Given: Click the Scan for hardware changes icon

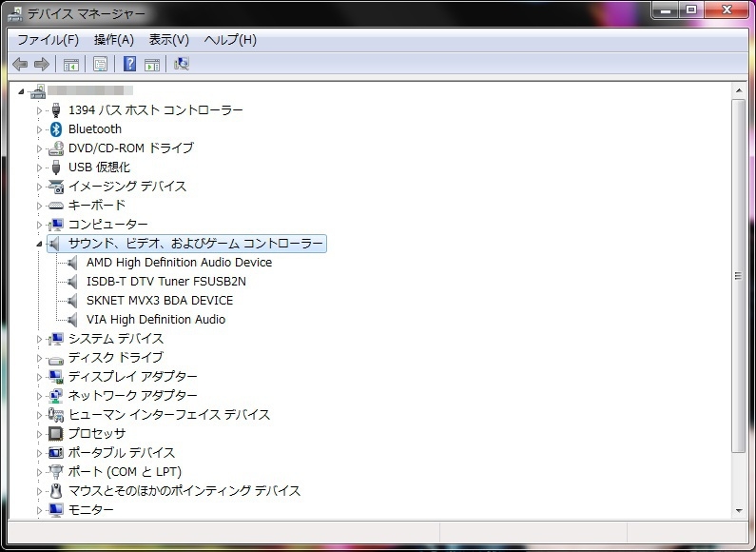Looking at the screenshot, I should (x=182, y=64).
